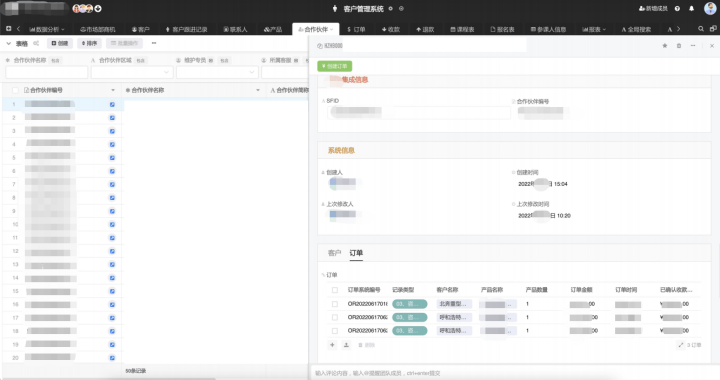Click the 包含 operator next to 合作伙伴名称 filter
This screenshot has height=380, width=720.
click(55, 61)
